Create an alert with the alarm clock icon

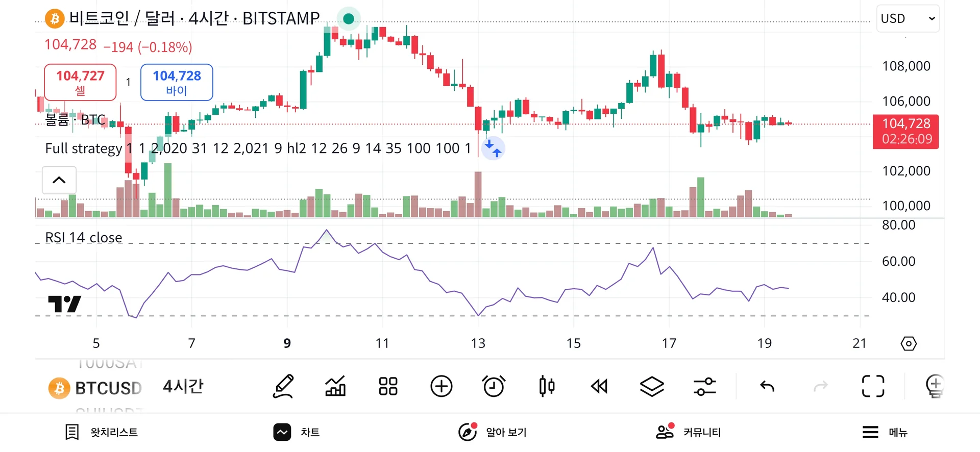[494, 386]
